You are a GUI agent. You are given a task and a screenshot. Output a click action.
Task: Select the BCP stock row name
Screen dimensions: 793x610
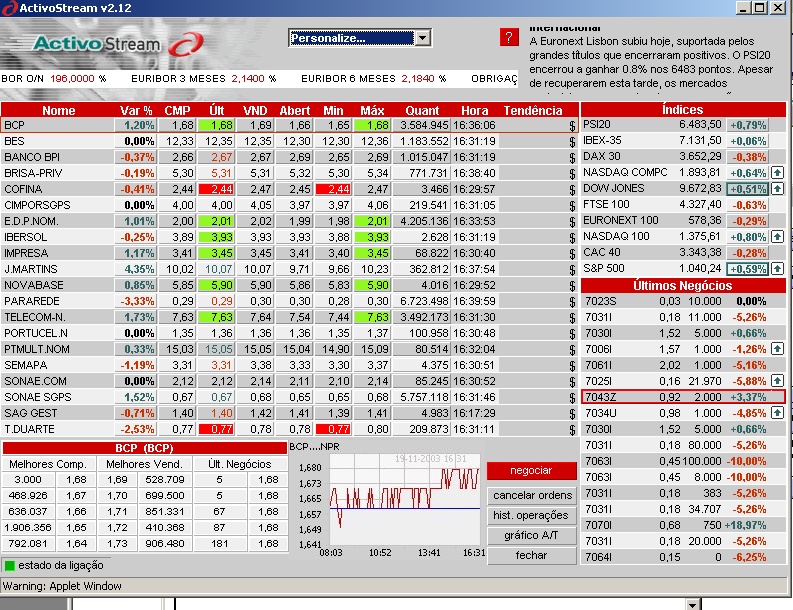[14, 125]
